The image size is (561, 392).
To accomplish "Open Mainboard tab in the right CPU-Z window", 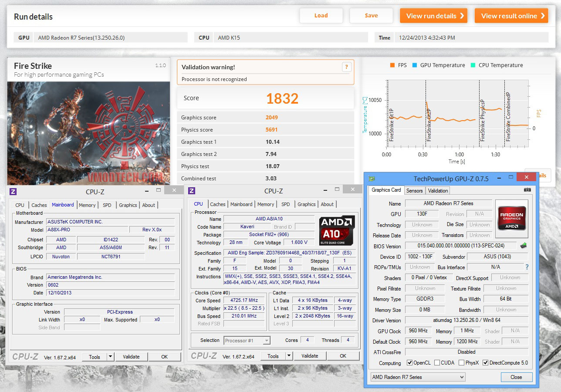I will click(241, 204).
